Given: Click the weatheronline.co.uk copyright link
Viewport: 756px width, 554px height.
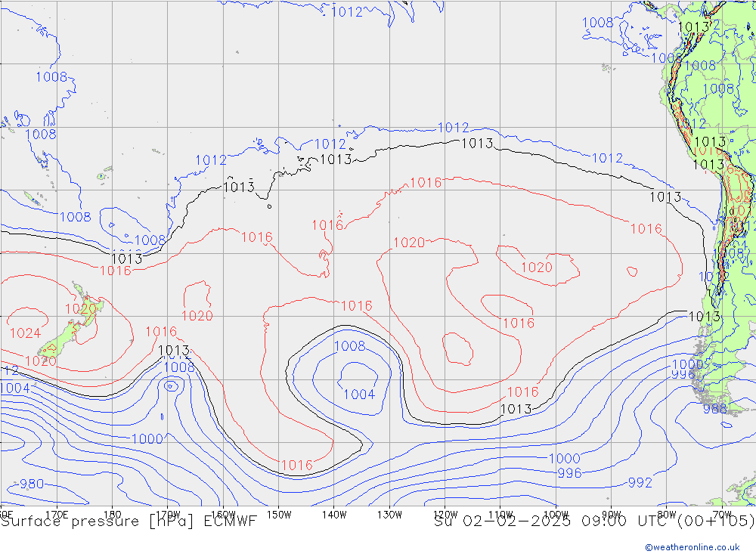Looking at the screenshot, I should point(692,547).
